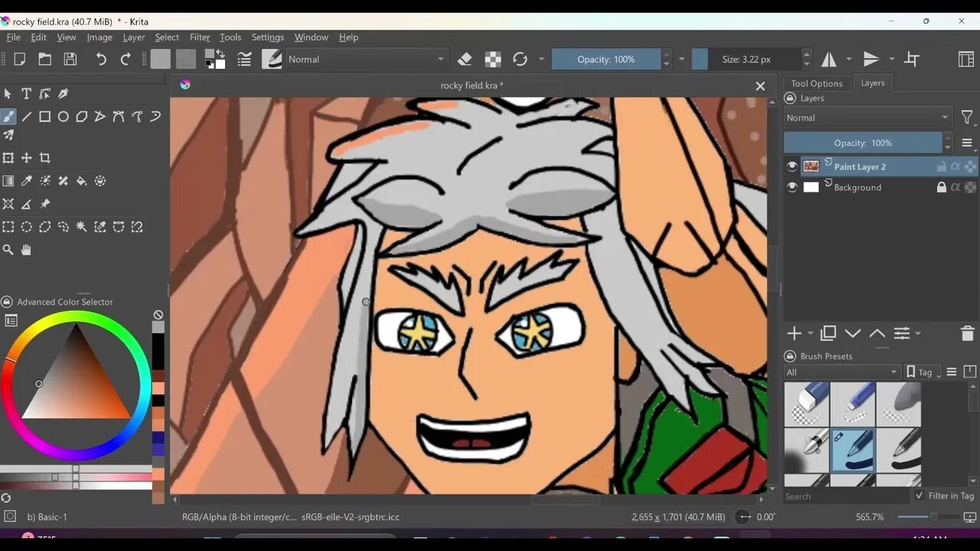Open horizontal mirror options arrow
This screenshot has height=551, width=980.
(x=848, y=59)
